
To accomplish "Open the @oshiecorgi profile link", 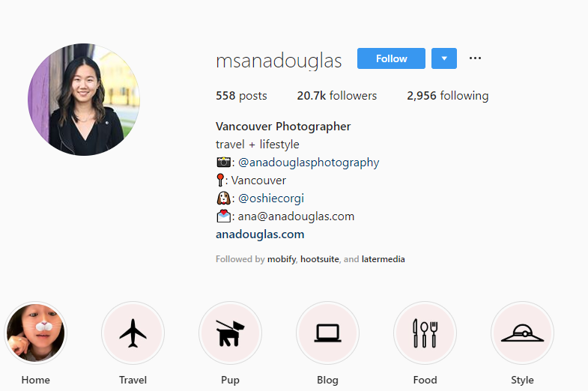I will pyautogui.click(x=271, y=198).
